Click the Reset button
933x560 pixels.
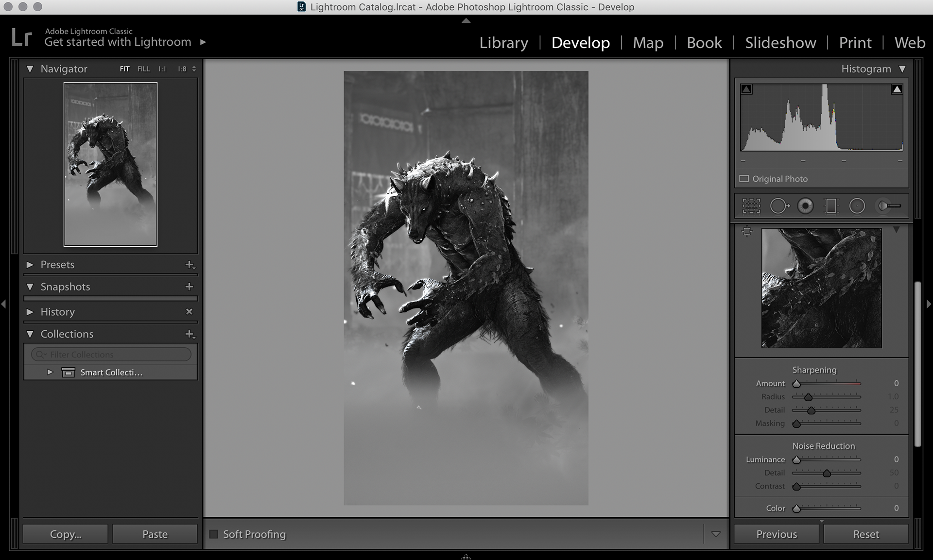point(866,534)
